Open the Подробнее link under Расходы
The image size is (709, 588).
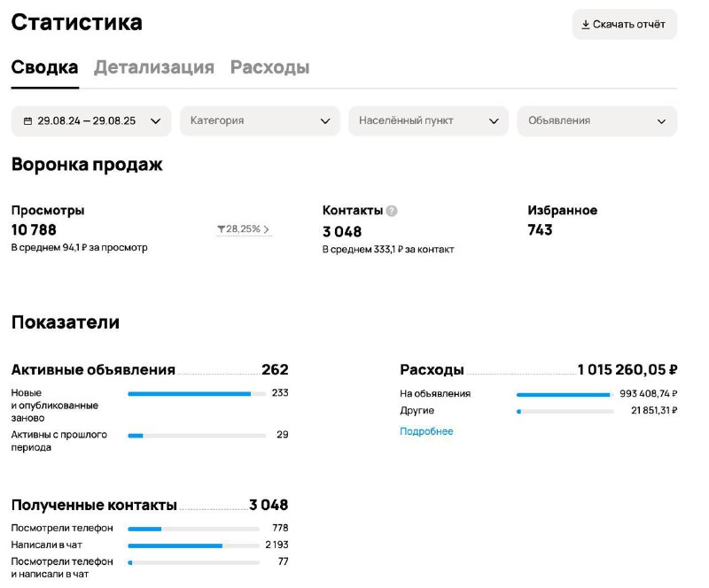click(426, 431)
